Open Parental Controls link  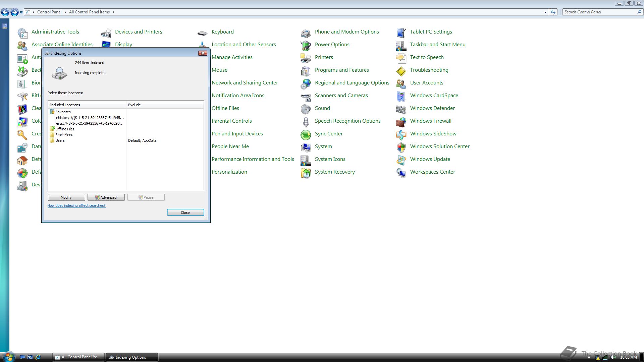[232, 121]
